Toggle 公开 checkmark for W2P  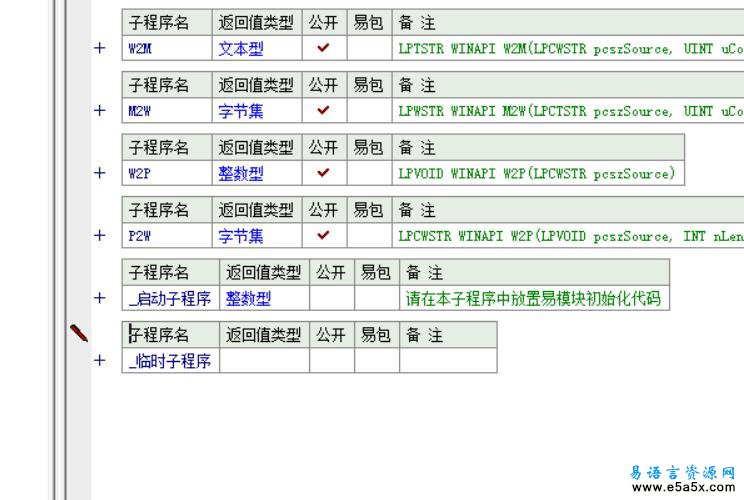(324, 173)
